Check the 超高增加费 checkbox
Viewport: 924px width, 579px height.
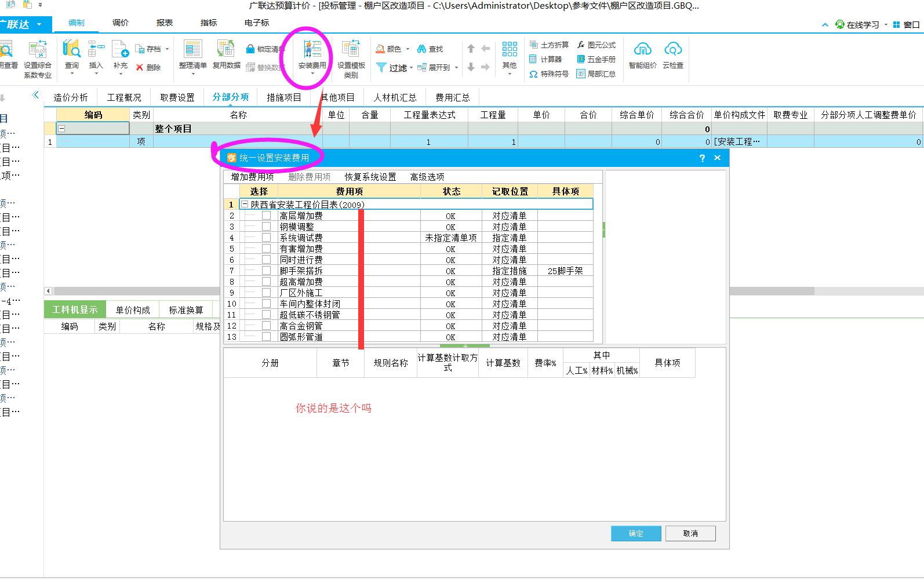click(266, 282)
